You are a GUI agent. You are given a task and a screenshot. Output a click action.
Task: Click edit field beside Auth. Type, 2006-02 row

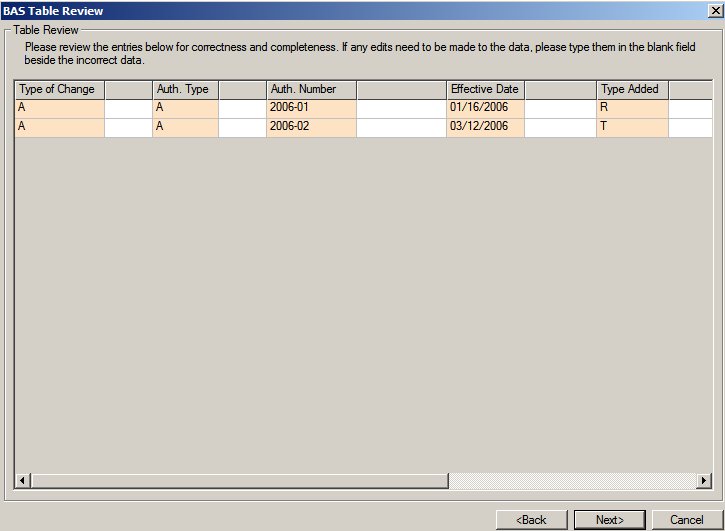(242, 128)
